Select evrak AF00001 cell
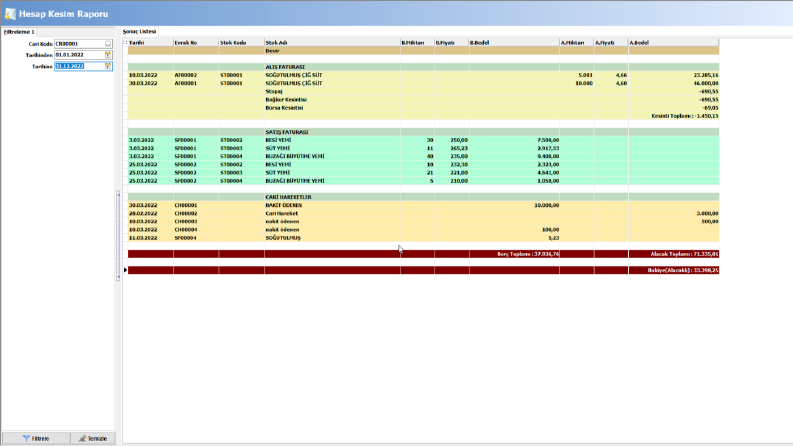This screenshot has height=446, width=793. click(x=196, y=83)
